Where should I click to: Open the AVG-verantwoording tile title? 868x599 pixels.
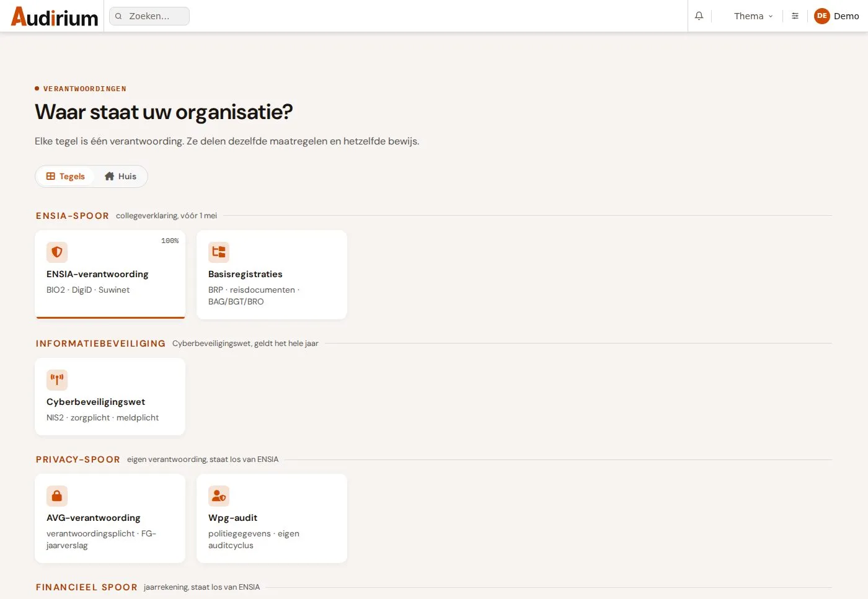(94, 518)
